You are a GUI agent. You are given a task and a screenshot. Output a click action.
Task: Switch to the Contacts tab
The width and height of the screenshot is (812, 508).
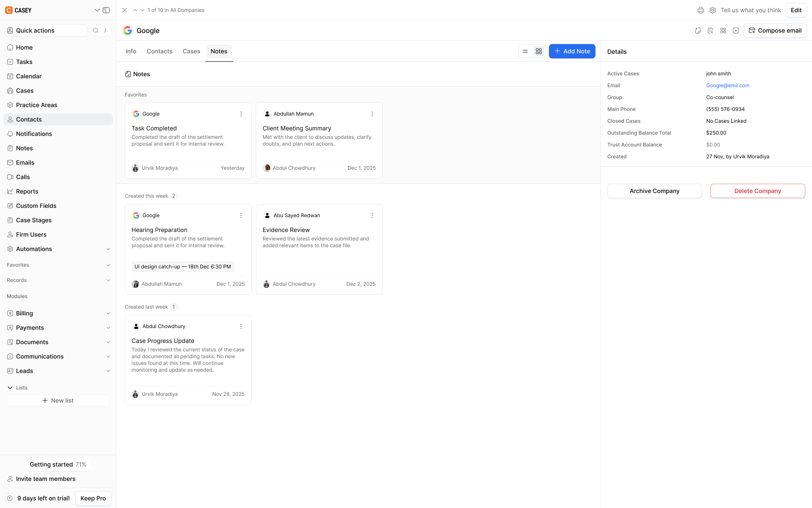click(x=159, y=51)
